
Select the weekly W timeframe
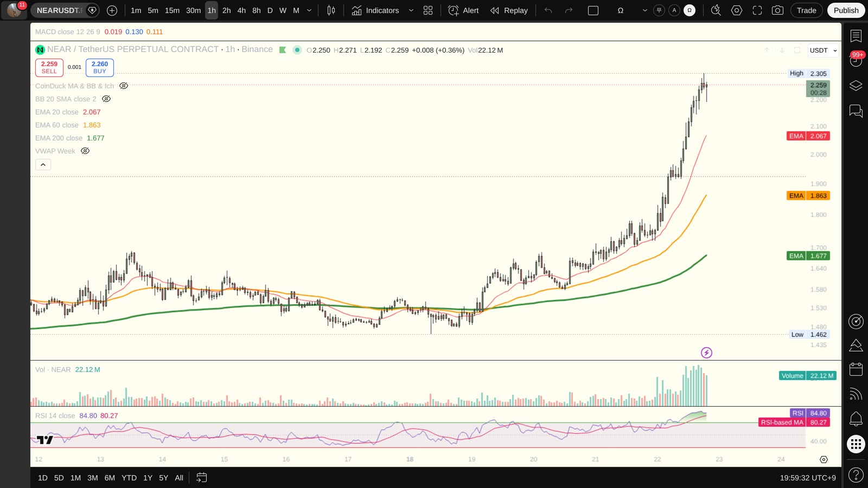tap(283, 10)
